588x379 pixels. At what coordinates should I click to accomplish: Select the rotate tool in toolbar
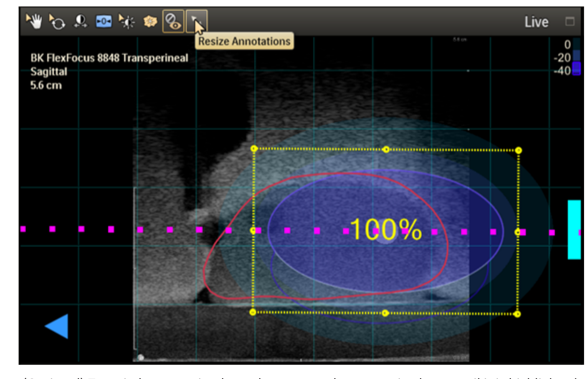point(57,22)
